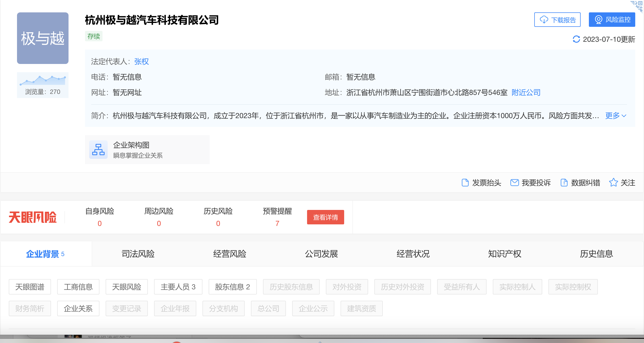The width and height of the screenshot is (644, 343).
Task: Switch to the 知识产权 tab
Action: (504, 254)
